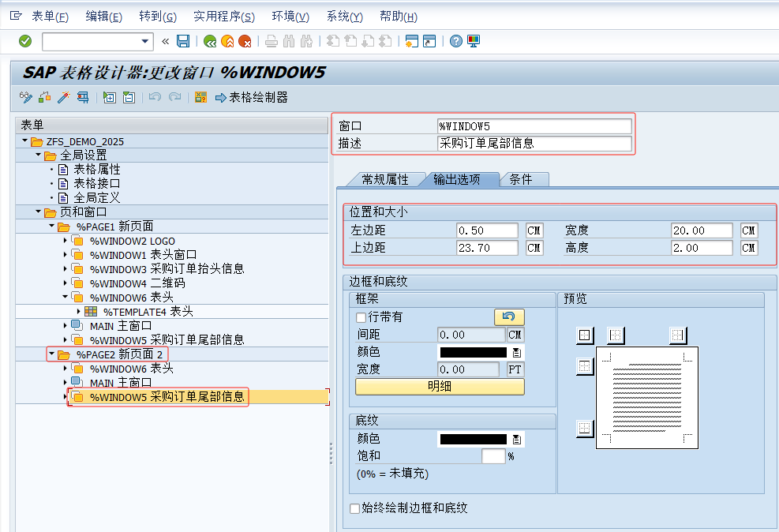Expand the %TEMPLATE4 表头 node
Image resolution: width=779 pixels, height=532 pixels.
[x=78, y=312]
